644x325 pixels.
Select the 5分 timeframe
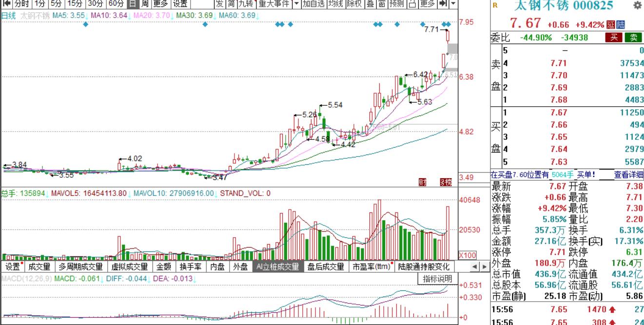pyautogui.click(x=57, y=4)
